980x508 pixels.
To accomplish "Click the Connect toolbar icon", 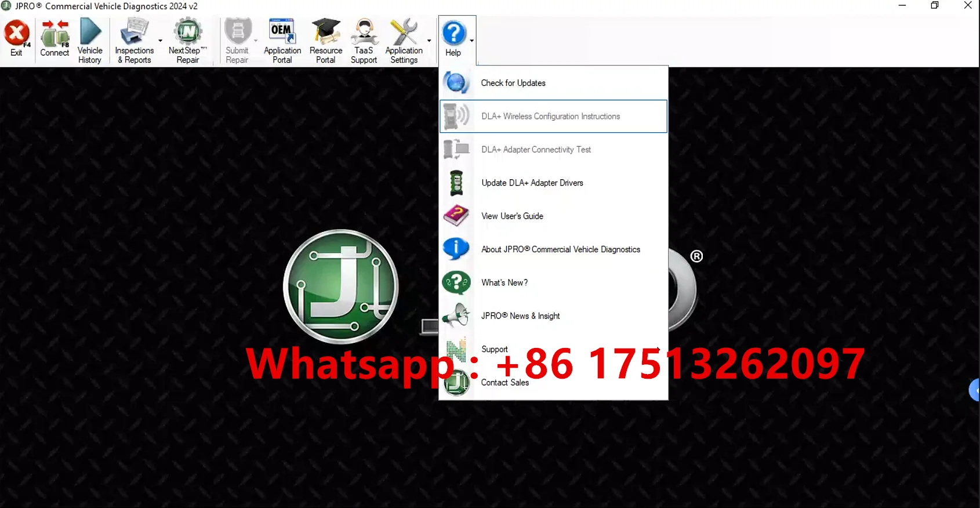I will (x=55, y=34).
